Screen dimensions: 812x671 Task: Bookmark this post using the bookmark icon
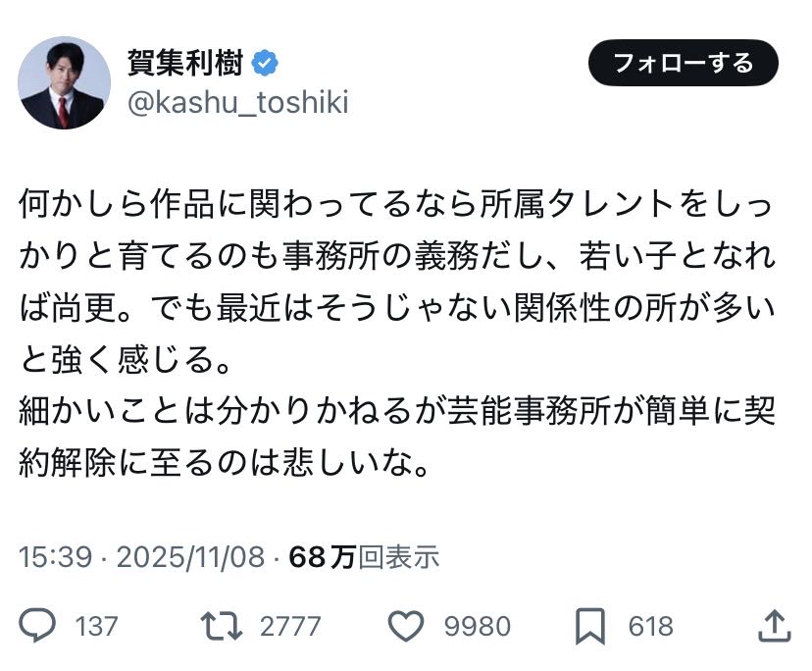589,626
